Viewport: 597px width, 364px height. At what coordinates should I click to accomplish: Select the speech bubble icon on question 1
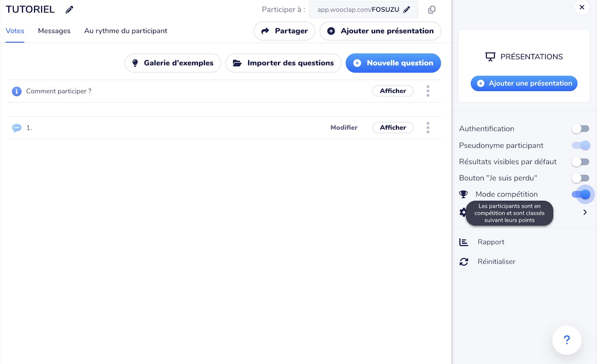tap(16, 127)
